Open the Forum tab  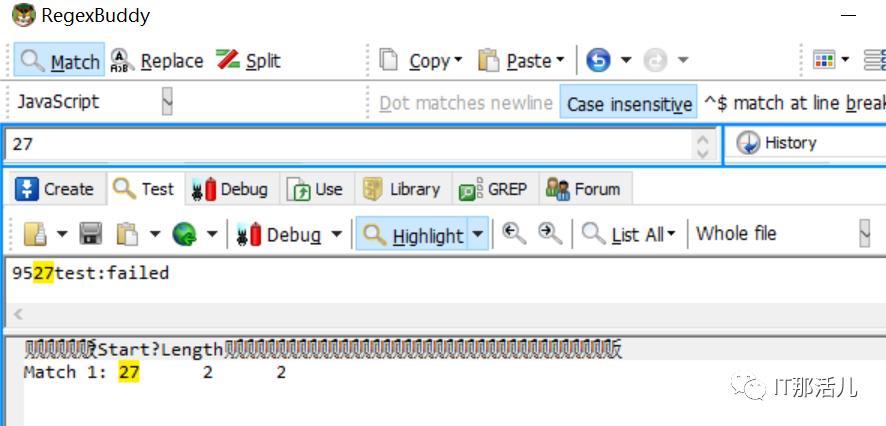584,189
